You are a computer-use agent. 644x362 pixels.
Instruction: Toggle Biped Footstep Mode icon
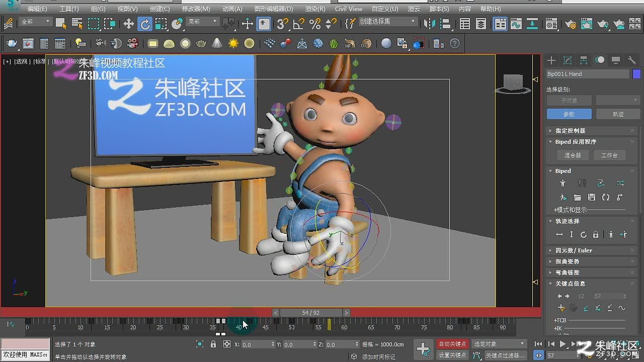[x=582, y=183]
